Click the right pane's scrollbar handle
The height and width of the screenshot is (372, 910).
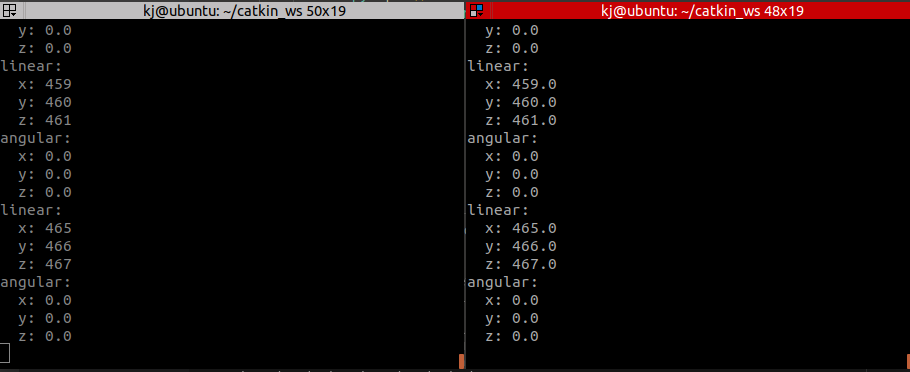(908, 361)
